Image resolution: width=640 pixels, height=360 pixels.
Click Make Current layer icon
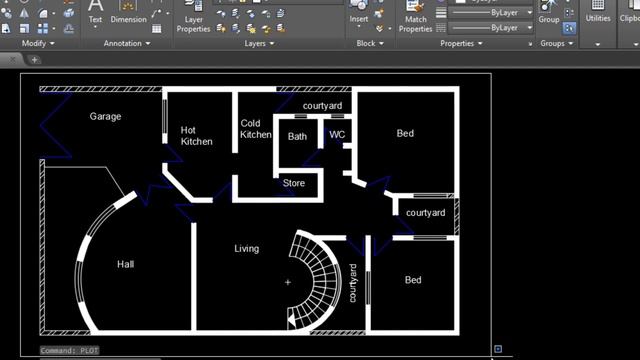coord(281,13)
